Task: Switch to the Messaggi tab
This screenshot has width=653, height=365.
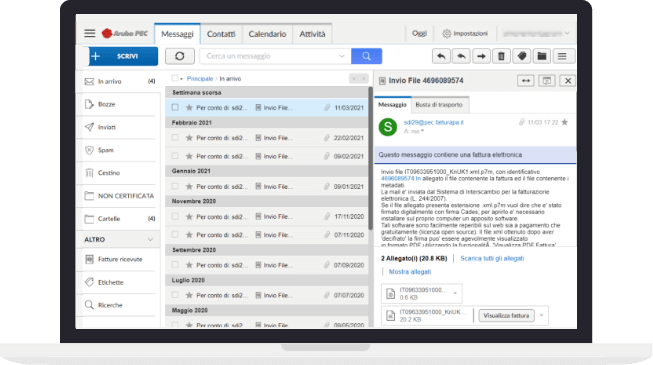Action: (x=177, y=34)
